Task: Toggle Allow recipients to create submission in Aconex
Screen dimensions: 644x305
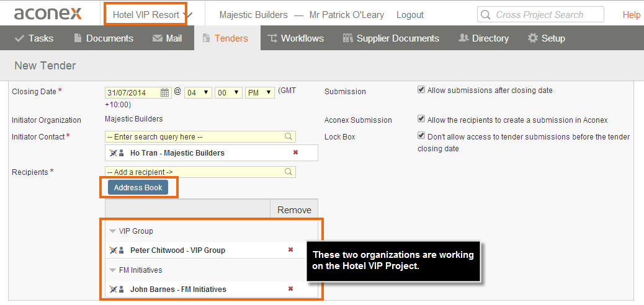Action: [421, 118]
